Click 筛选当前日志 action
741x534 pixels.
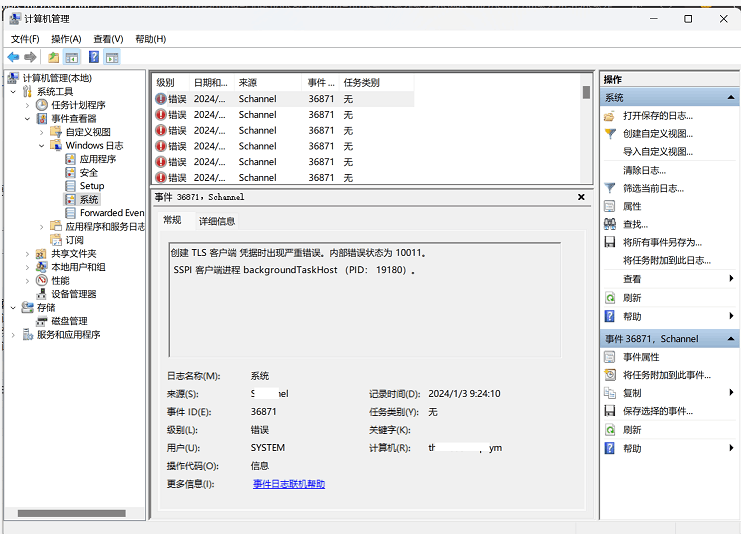(653, 189)
